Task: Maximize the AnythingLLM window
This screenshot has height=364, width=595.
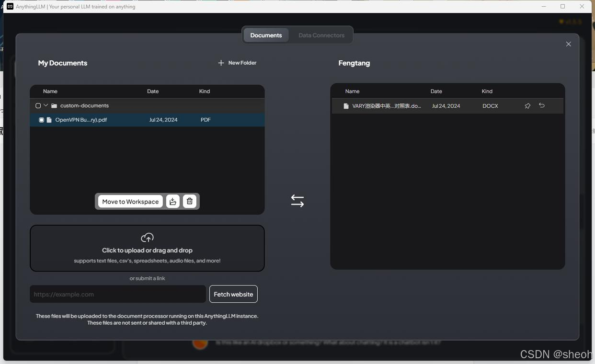Action: point(562,6)
